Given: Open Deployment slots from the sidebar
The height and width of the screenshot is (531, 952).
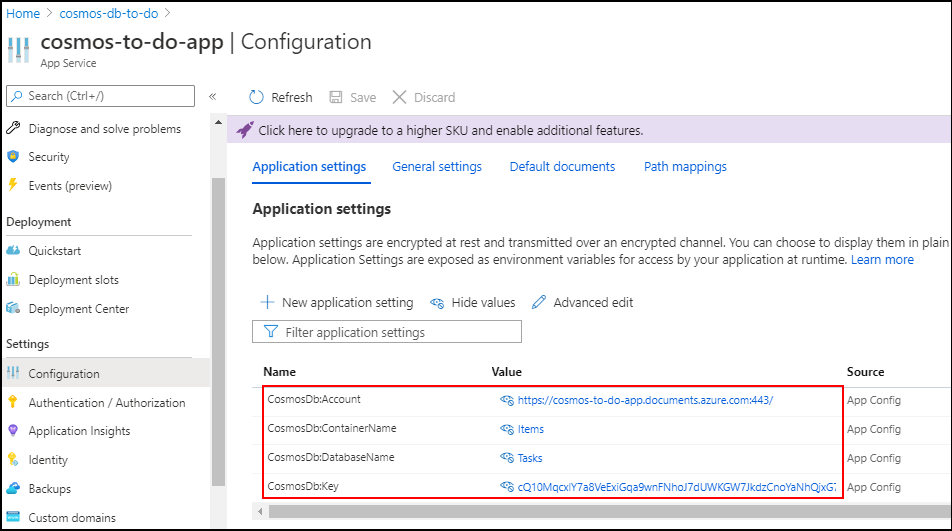Looking at the screenshot, I should 73,280.
